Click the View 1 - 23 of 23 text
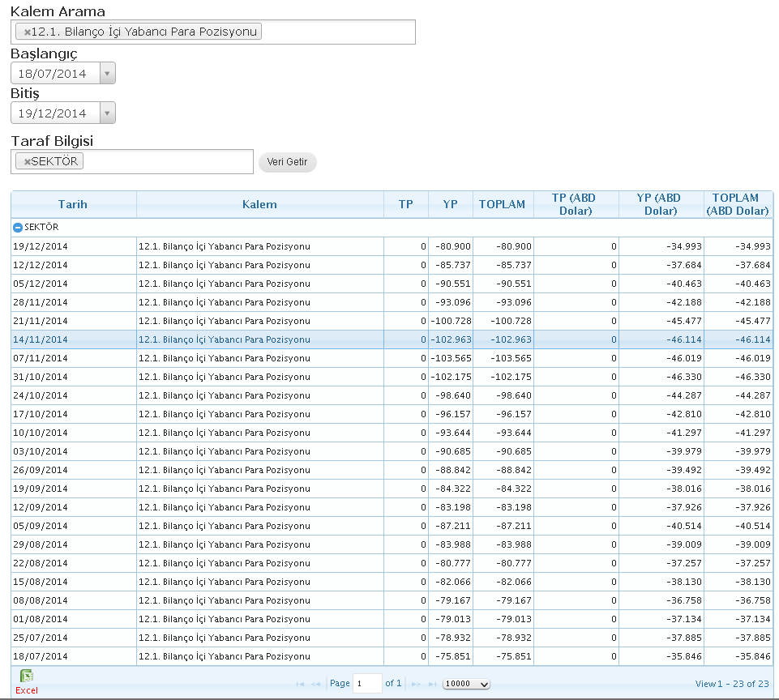Viewport: 779px width, 700px height. 732,684
